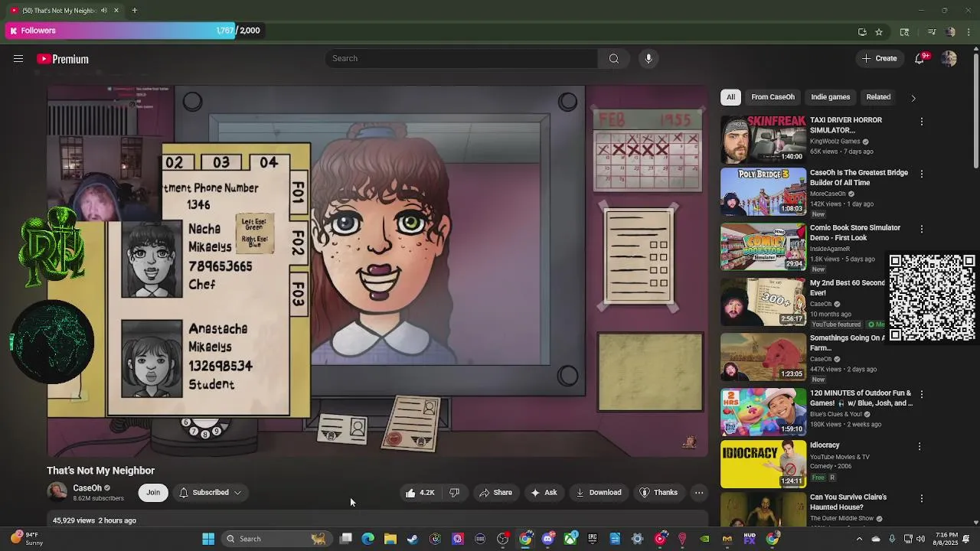The image size is (980, 551).
Task: Open Settings gear on the taskbar
Action: tap(637, 539)
